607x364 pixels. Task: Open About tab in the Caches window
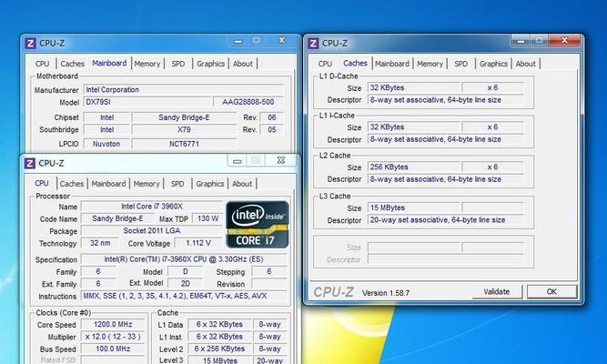click(525, 64)
